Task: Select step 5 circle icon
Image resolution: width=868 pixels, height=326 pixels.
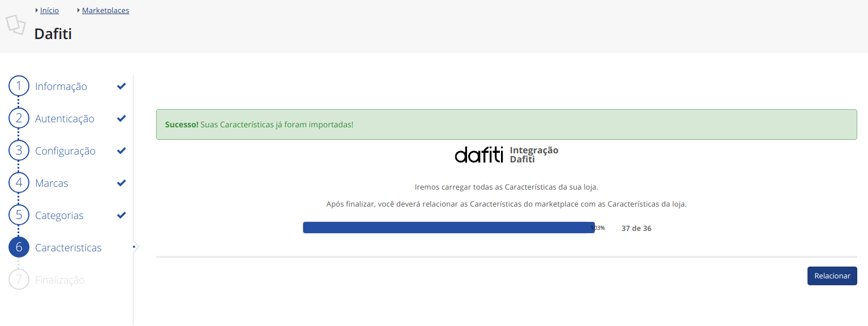Action: point(19,215)
